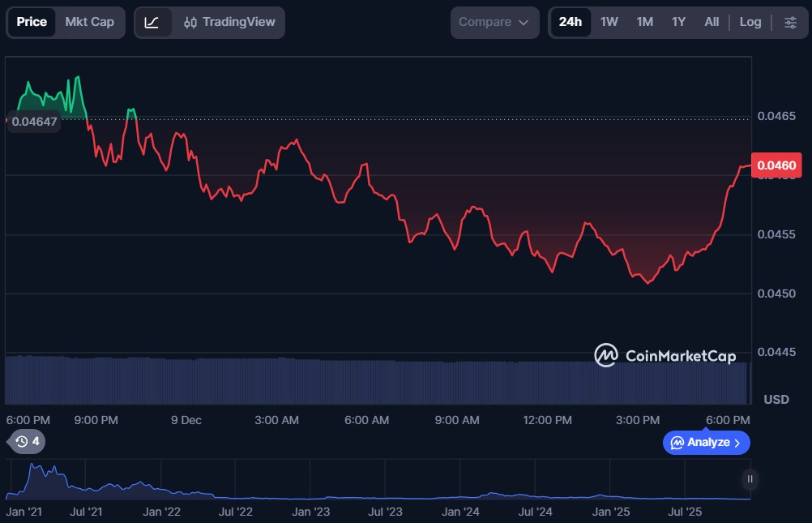The image size is (812, 523).
Task: Switch to the line chart view icon
Action: click(x=152, y=22)
